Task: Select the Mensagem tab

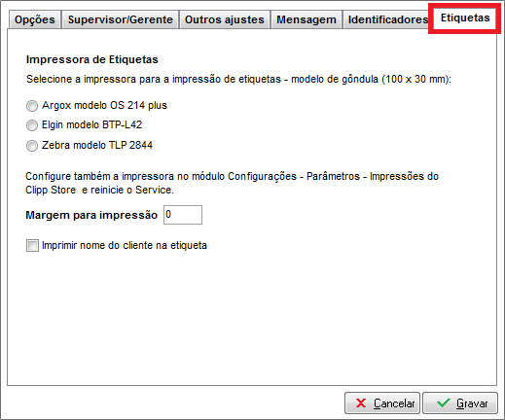Action: click(307, 19)
